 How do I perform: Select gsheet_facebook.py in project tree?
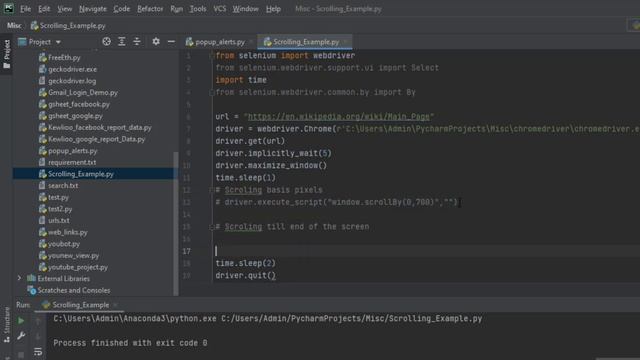click(79, 104)
